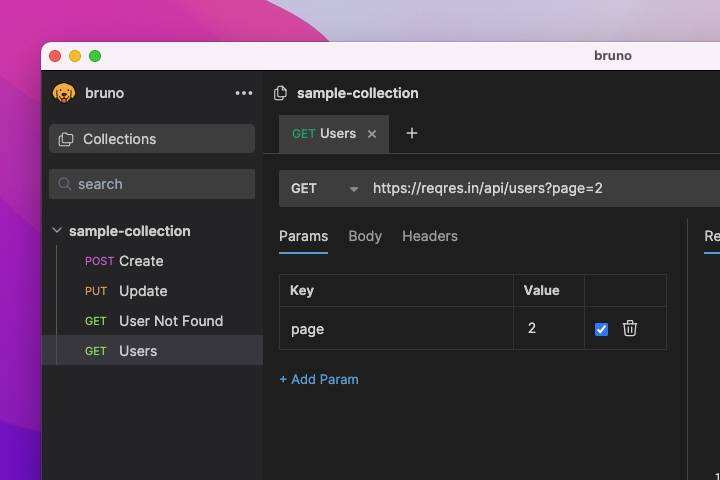Click the Bruno dog logo icon
Image resolution: width=720 pixels, height=480 pixels.
coord(64,93)
